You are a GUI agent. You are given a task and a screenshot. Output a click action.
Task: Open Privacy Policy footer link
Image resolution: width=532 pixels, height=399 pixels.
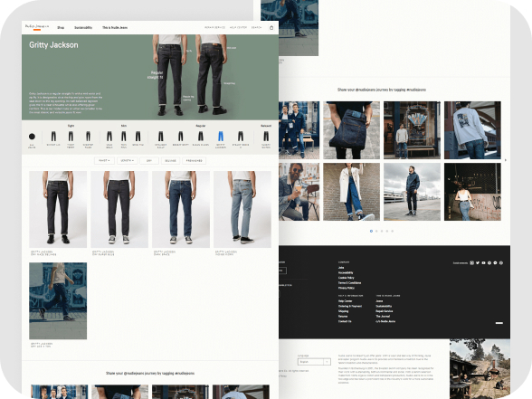[347, 288]
